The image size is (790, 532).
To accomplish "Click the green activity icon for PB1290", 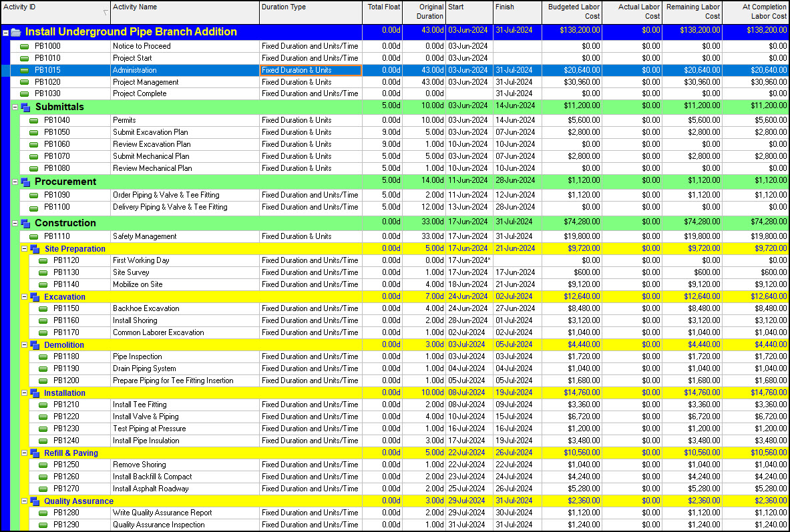I will [x=43, y=525].
